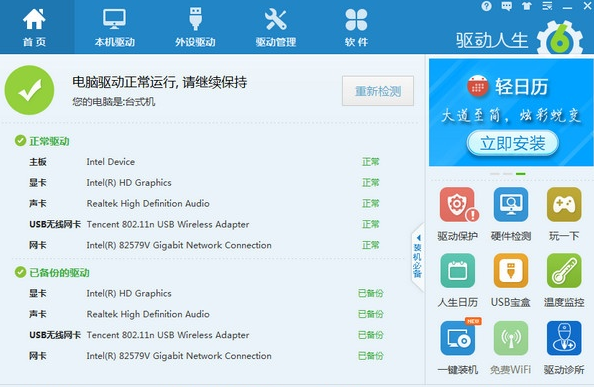
Task: Click 正常 status for Realtek audio row
Action: (370, 204)
